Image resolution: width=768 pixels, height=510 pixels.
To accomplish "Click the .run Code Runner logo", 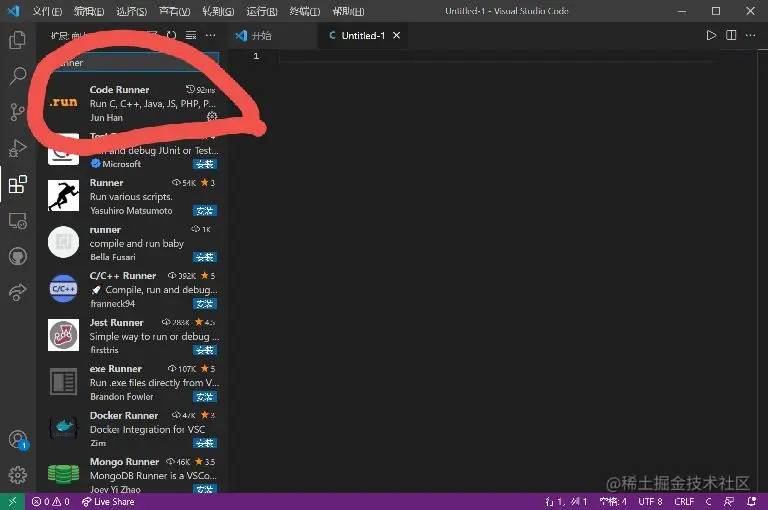I will click(63, 102).
